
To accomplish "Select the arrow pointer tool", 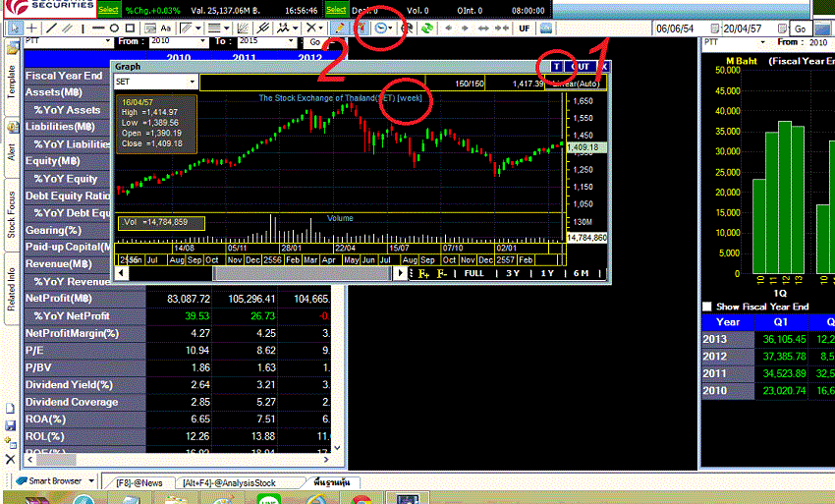I will tap(15, 28).
